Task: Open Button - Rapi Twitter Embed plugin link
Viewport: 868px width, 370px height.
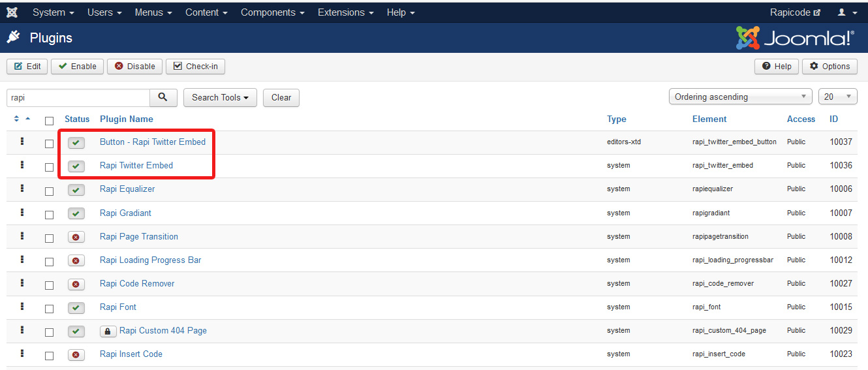Action: 153,142
